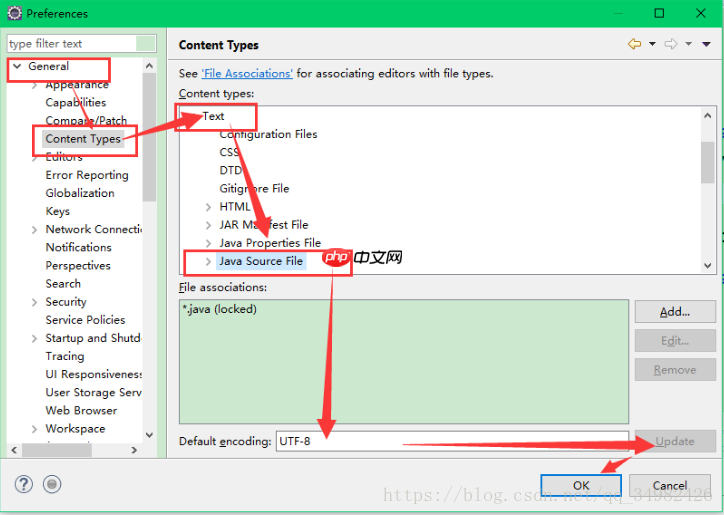Open Perspectives preferences
The width and height of the screenshot is (724, 515).
click(78, 266)
